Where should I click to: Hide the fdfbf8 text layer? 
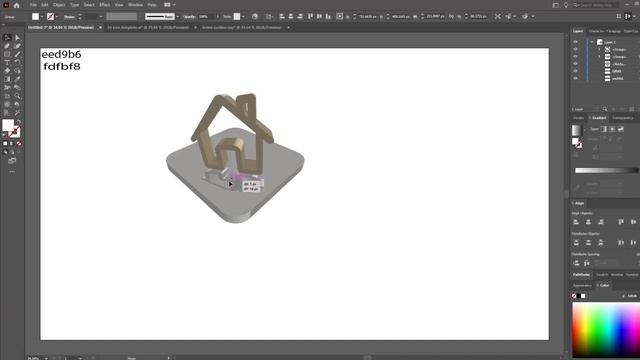point(576,71)
